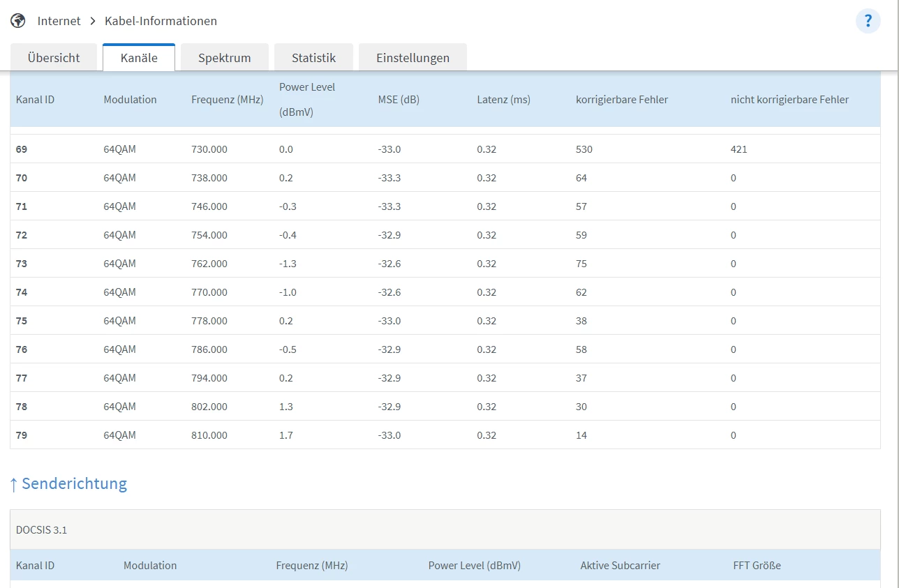The height and width of the screenshot is (588, 899).
Task: Open the Übersicht tab
Action: [54, 58]
